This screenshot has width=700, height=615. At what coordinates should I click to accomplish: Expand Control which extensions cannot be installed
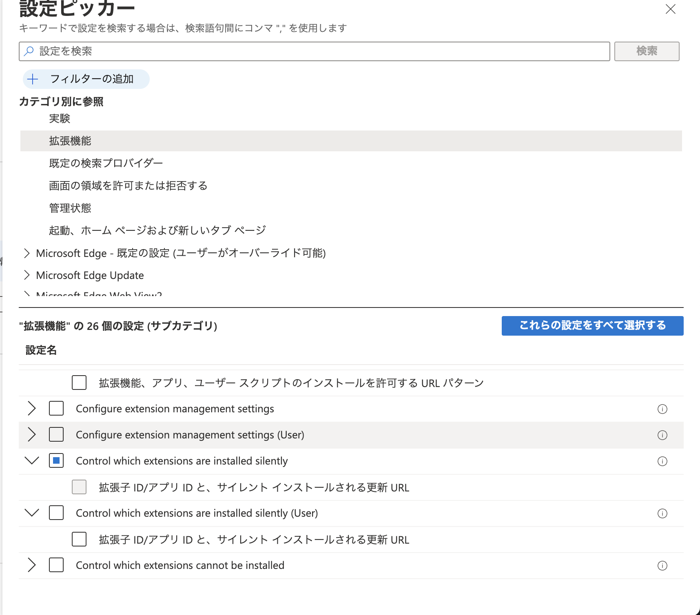pos(32,565)
